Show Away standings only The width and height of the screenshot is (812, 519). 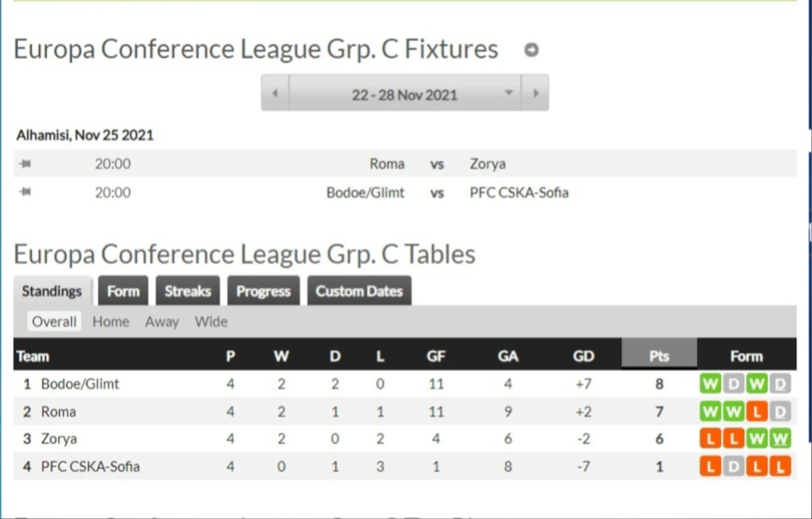[x=162, y=321]
